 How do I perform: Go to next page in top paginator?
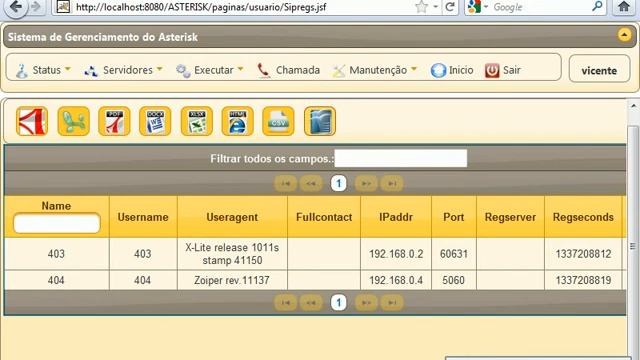366,184
